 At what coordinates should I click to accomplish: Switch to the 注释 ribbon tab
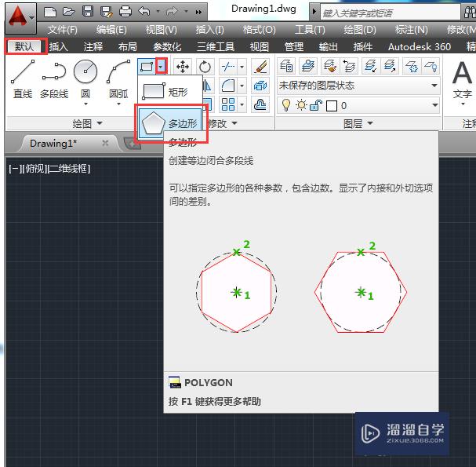pyautogui.click(x=93, y=46)
